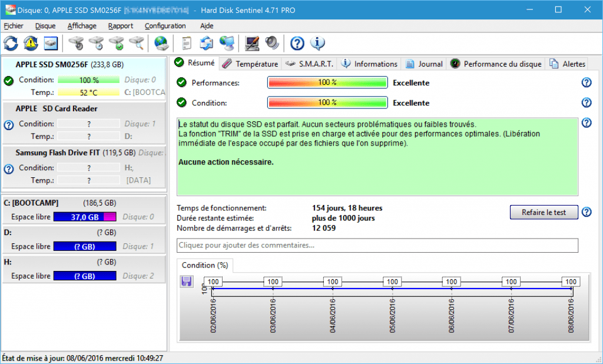Switch to the Température tab
Screen dimensions: 603x364
click(x=250, y=64)
